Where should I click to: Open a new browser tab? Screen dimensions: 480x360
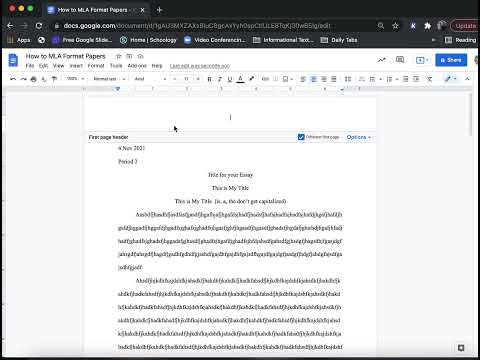pos(159,10)
